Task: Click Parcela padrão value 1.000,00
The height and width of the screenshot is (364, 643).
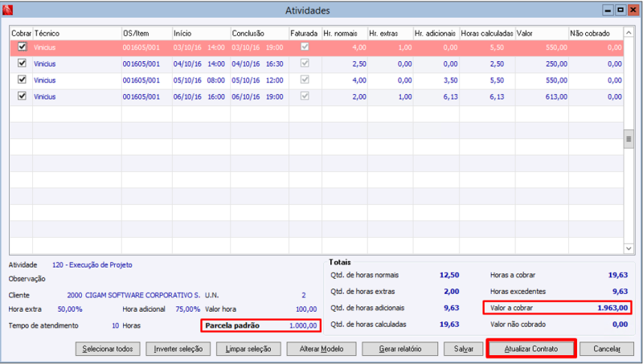Action: tap(303, 325)
